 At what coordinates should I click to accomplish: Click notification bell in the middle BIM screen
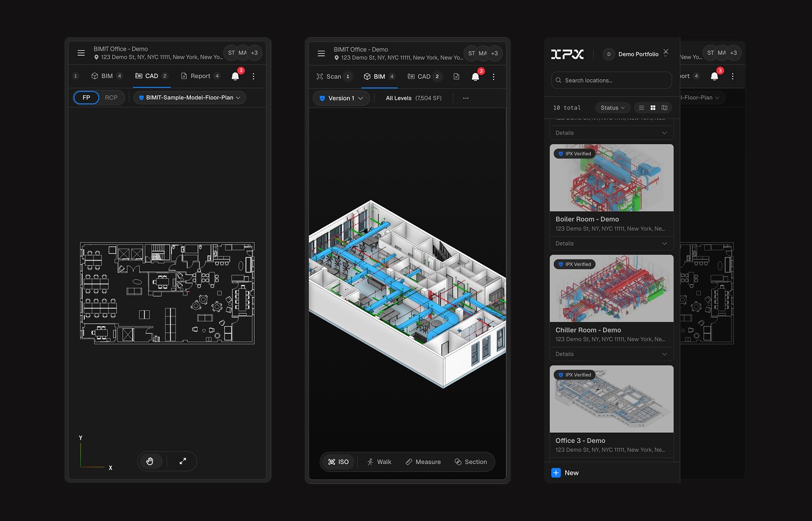point(475,76)
